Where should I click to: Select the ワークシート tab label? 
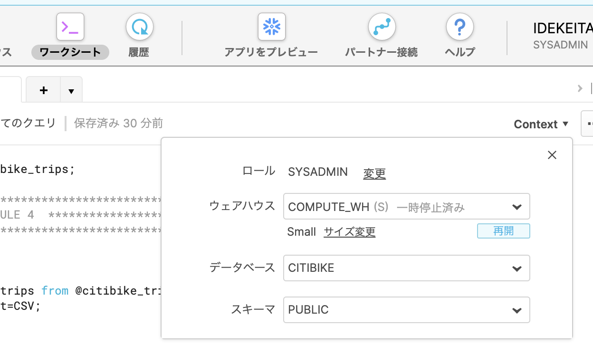pos(70,52)
